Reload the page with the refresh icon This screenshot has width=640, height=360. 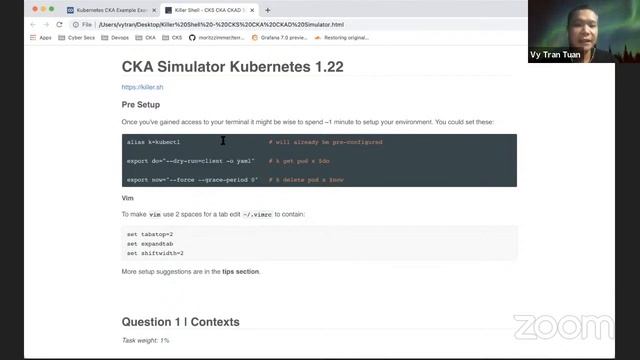(x=60, y=24)
